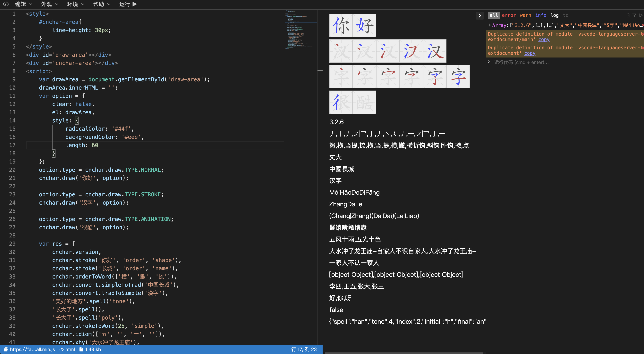This screenshot has height=354, width=644.
Task: Click copy link after 'extdocument/main'
Action: coord(544,40)
